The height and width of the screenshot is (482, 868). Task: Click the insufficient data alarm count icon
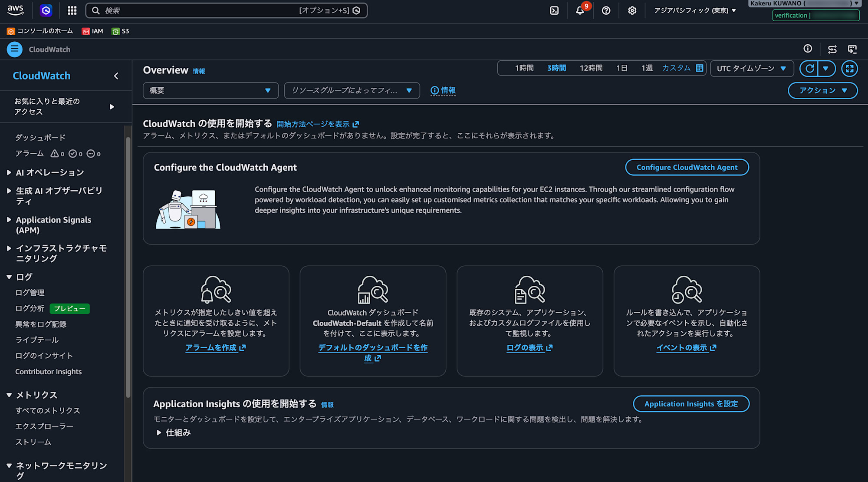[x=91, y=154]
